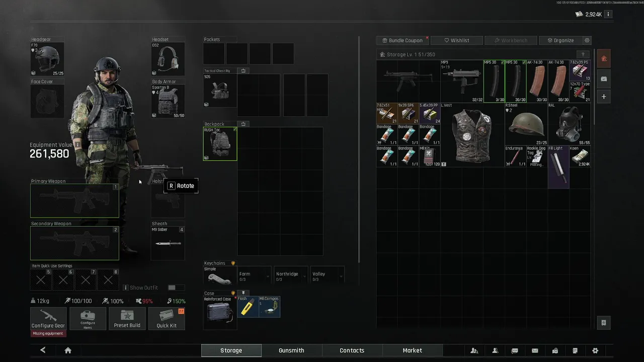Click the panel icon at storage bottom right
The width and height of the screenshot is (644, 362).
point(604,322)
